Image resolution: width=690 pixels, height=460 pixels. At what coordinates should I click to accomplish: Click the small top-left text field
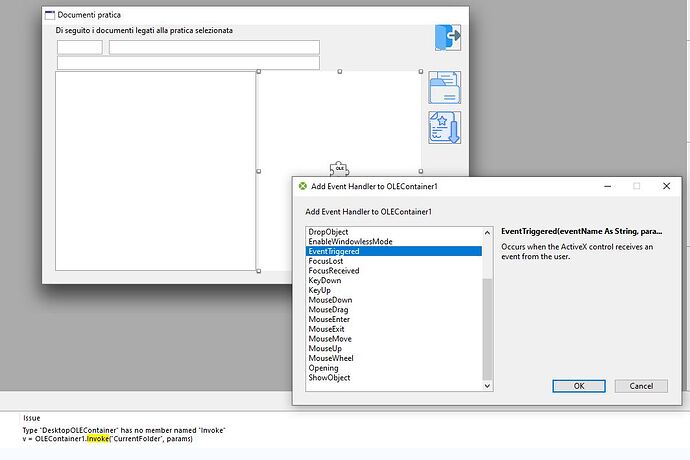pyautogui.click(x=79, y=47)
